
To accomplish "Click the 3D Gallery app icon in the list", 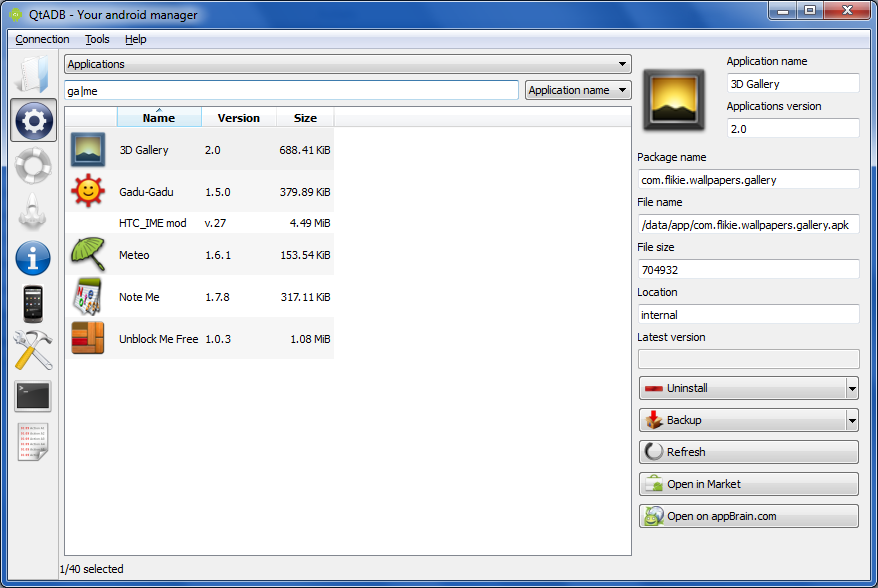I will coord(88,150).
